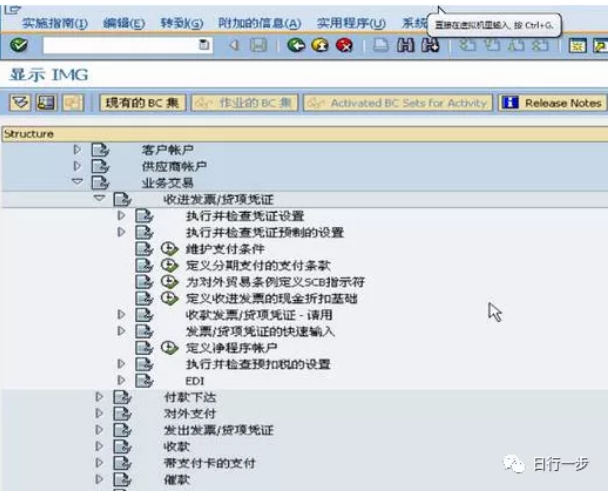Click the expand-all subnodes toolbar icon
The width and height of the screenshot is (611, 493).
(20, 103)
